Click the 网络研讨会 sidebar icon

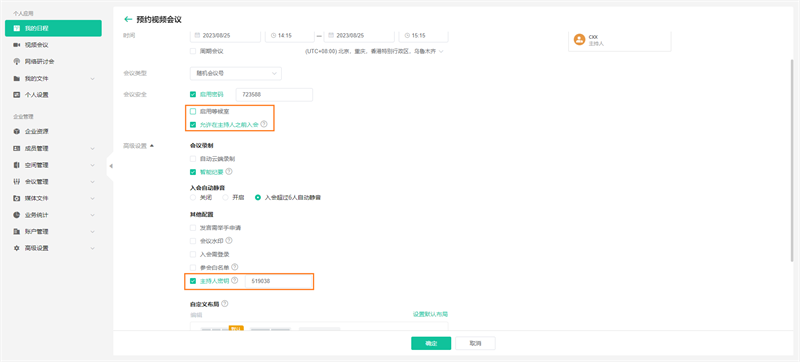(17, 61)
